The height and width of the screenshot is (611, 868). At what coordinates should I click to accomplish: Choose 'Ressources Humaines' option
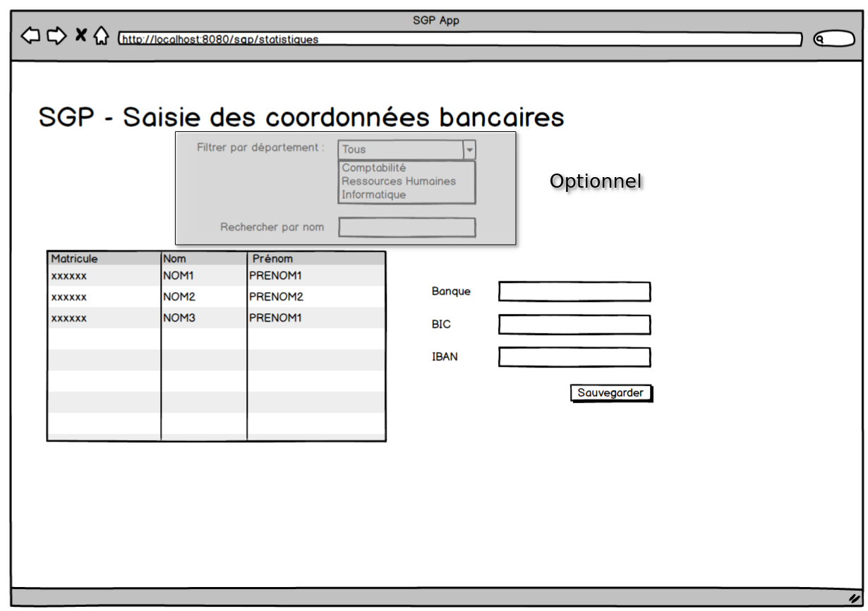point(399,181)
